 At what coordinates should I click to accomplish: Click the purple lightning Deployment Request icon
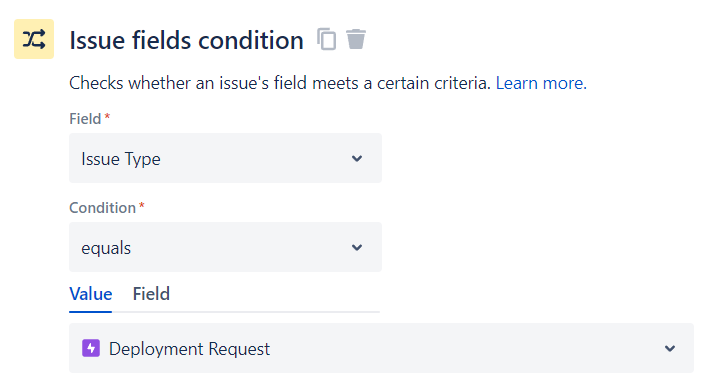tap(91, 348)
